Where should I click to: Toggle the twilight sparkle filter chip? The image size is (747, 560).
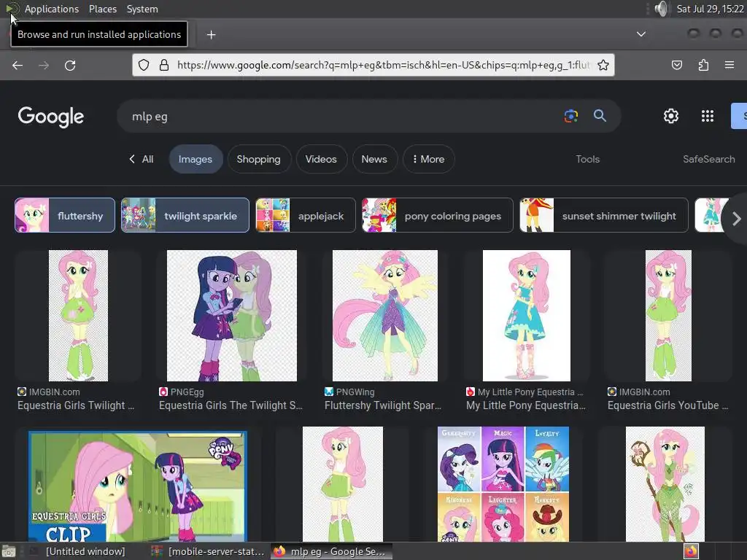(185, 215)
